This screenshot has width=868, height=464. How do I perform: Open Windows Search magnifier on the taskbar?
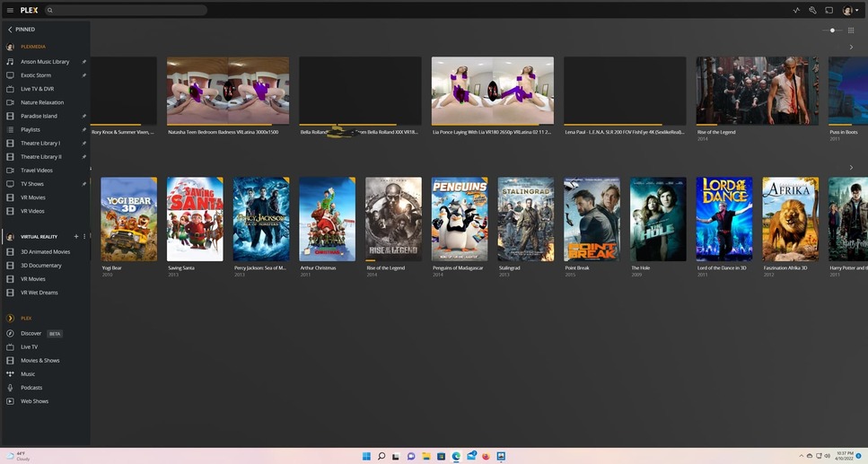coord(381,456)
